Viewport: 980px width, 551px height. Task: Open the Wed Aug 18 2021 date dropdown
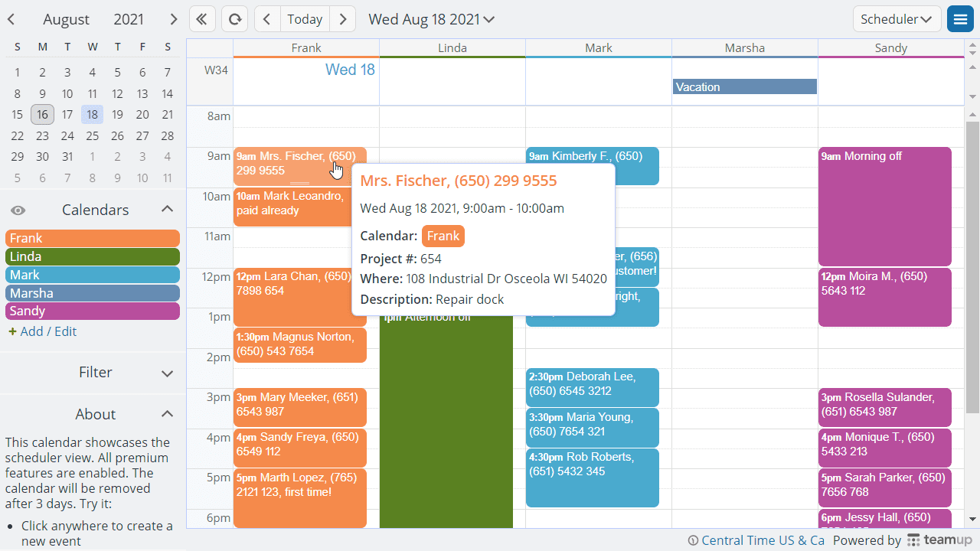431,18
